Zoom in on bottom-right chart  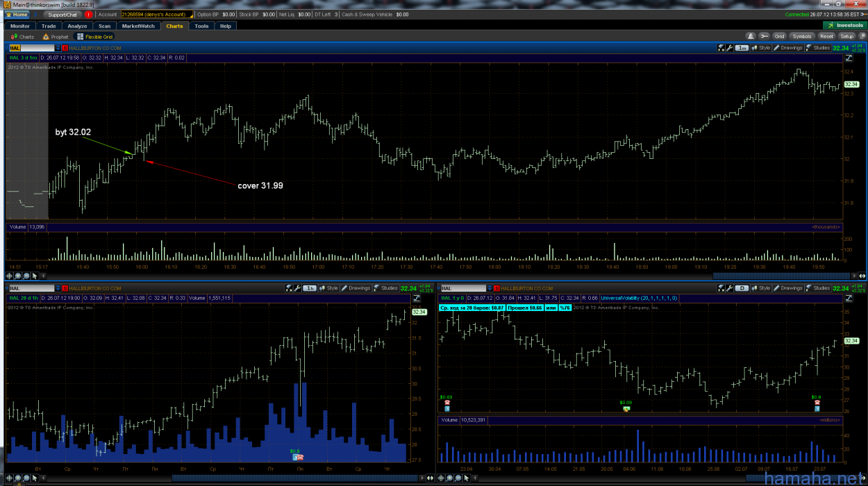coord(450,478)
